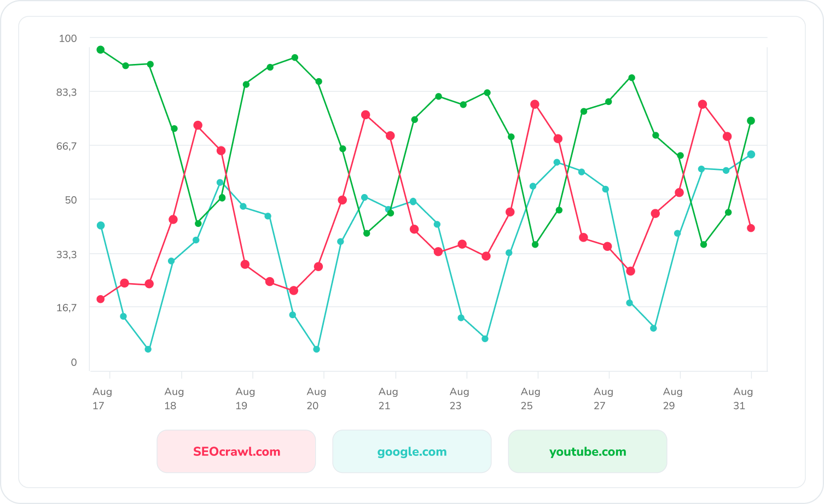Toggle the SEOcrawl.com legend series

pos(236,452)
